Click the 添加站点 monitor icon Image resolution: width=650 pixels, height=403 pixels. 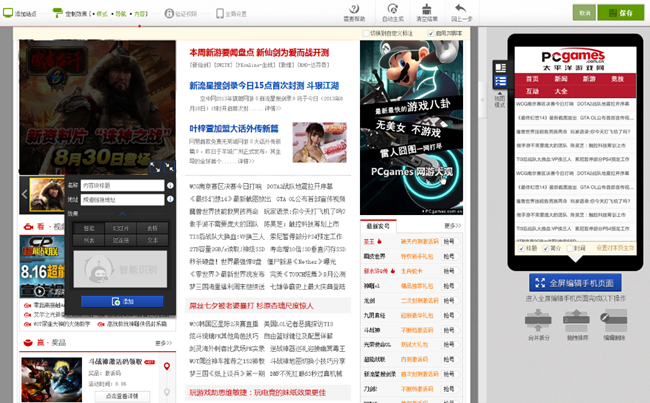tap(8, 13)
